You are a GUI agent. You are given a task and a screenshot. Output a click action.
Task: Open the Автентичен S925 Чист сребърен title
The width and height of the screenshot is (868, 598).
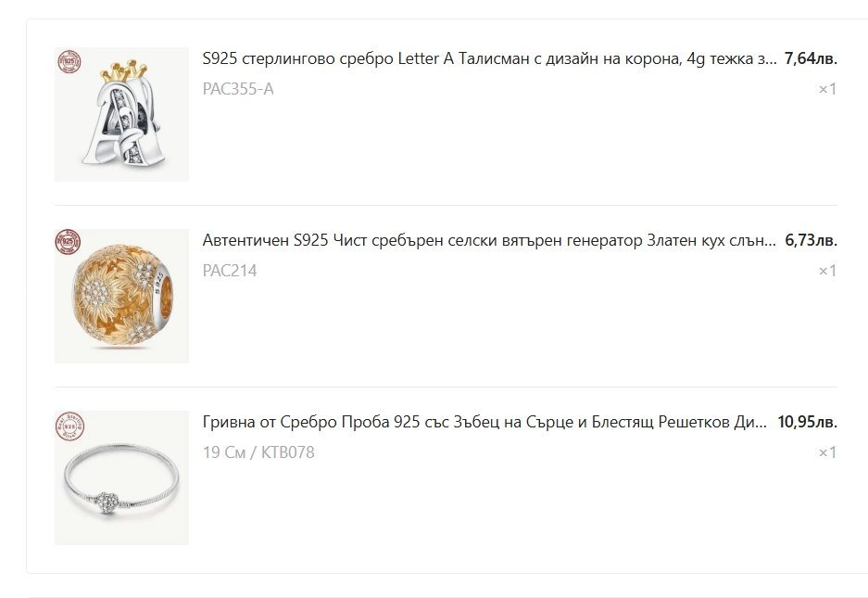point(489,240)
